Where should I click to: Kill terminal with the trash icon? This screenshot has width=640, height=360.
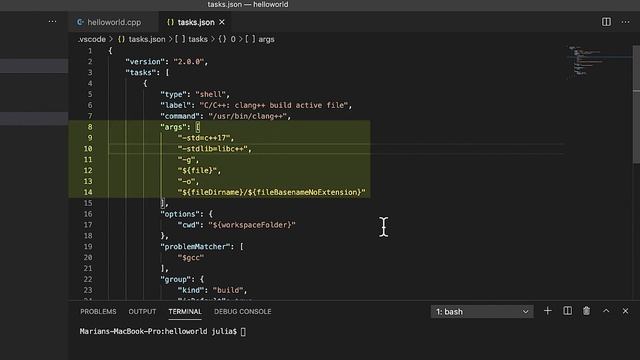click(586, 311)
